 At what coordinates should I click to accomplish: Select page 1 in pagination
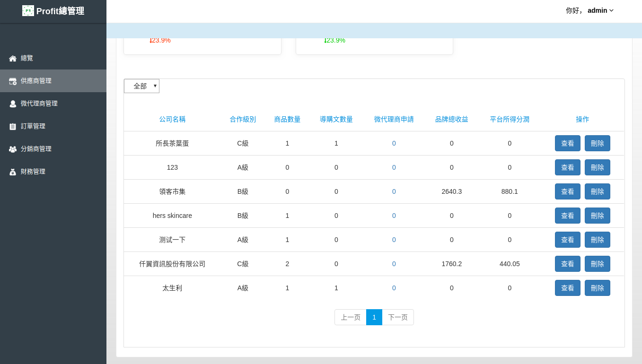coord(374,317)
